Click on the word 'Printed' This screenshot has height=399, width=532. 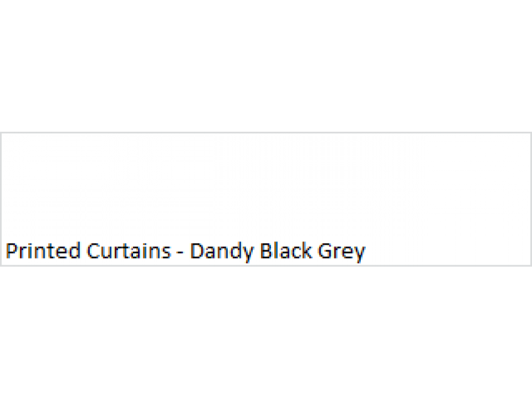[x=43, y=250]
